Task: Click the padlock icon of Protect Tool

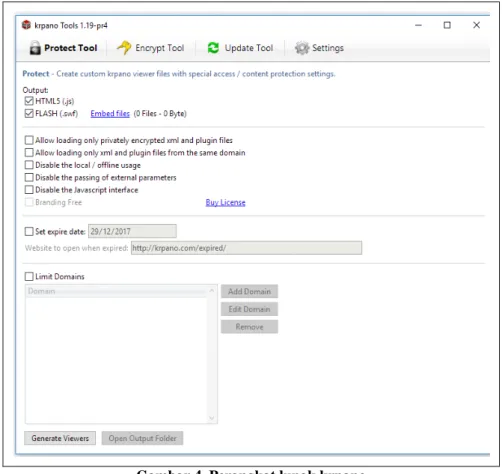Action: (35, 48)
